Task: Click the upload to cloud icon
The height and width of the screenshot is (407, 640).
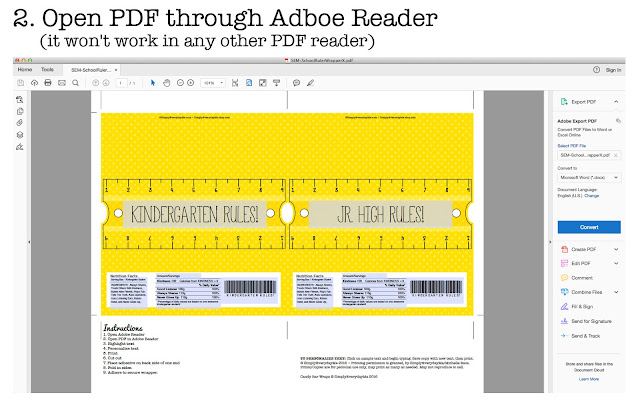Action: (34, 83)
